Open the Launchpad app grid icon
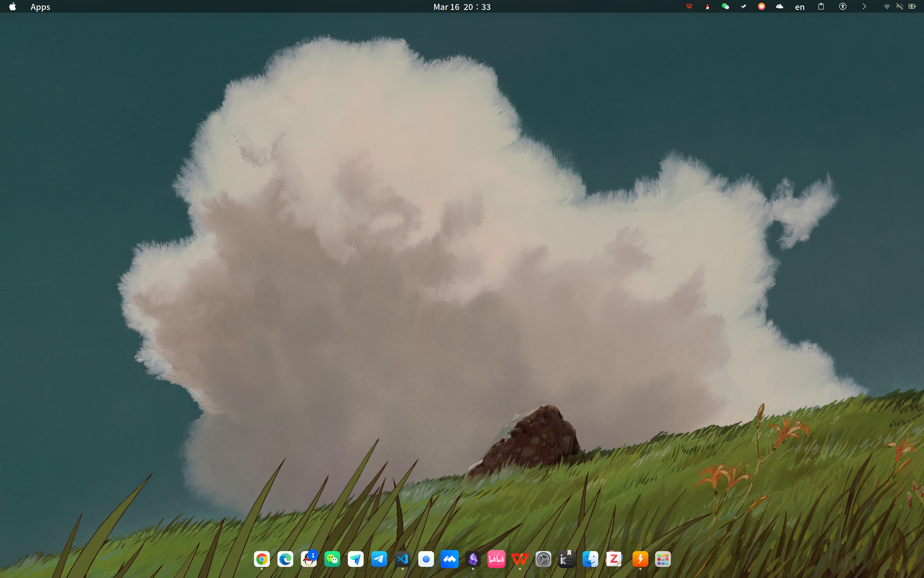 click(663, 559)
